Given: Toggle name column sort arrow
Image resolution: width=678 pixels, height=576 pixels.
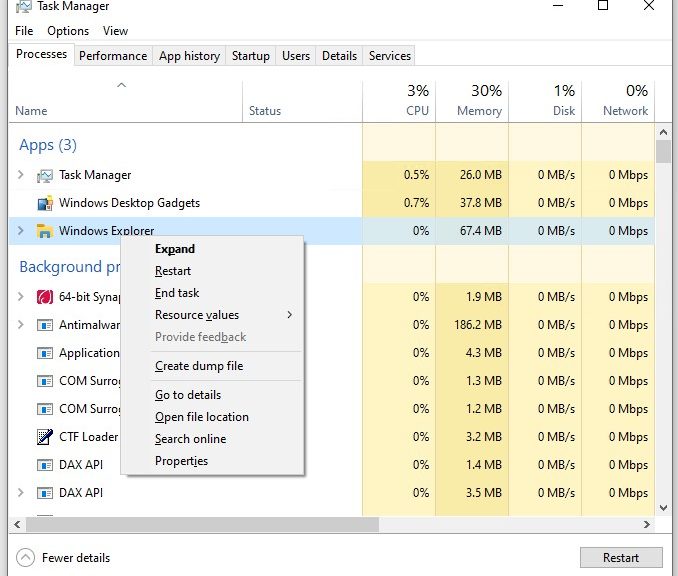Looking at the screenshot, I should point(122,85).
